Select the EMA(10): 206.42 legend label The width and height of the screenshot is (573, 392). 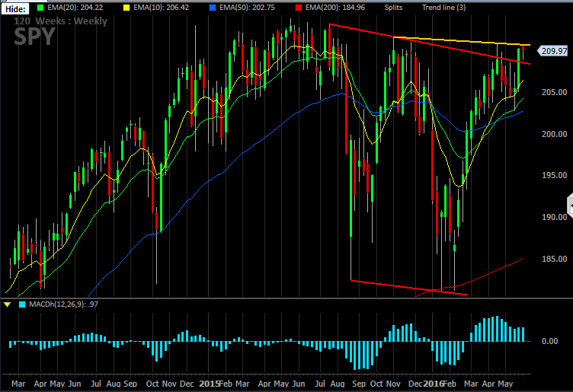click(x=162, y=8)
